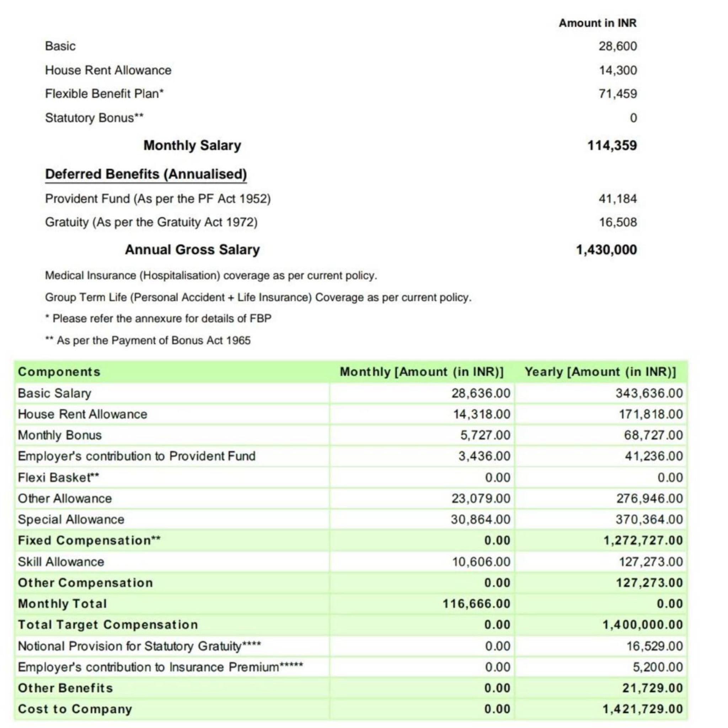The width and height of the screenshot is (728, 728).
Task: Click the Fixed Compensation yearly total 1,272,727.00
Action: 643,540
